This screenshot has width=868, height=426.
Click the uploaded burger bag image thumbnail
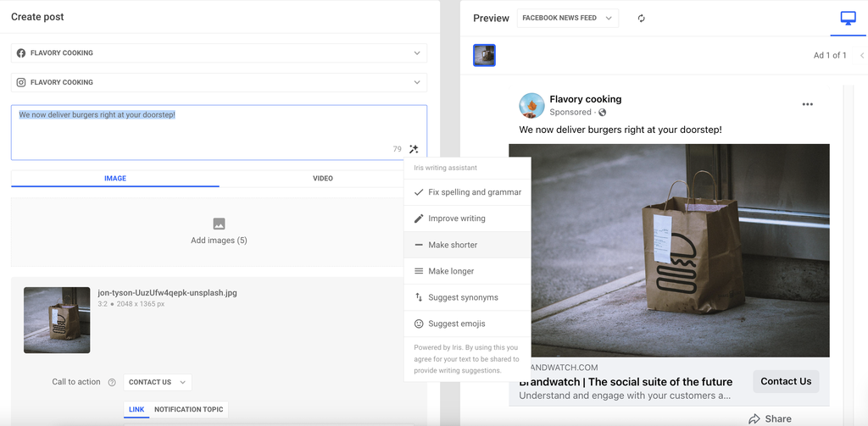tap(57, 319)
